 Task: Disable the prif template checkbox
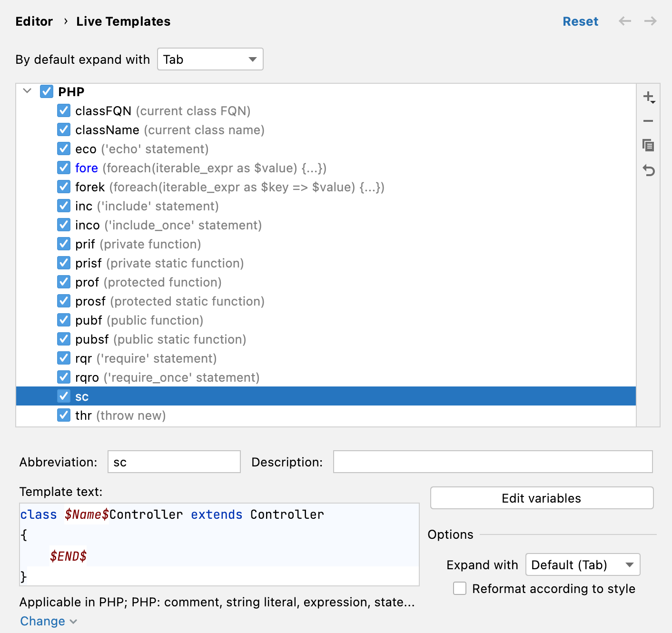(x=64, y=244)
